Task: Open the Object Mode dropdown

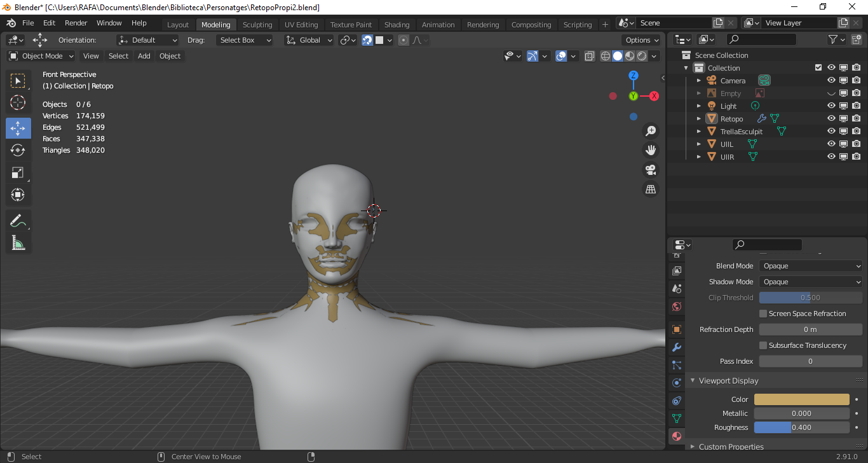Action: coord(41,56)
